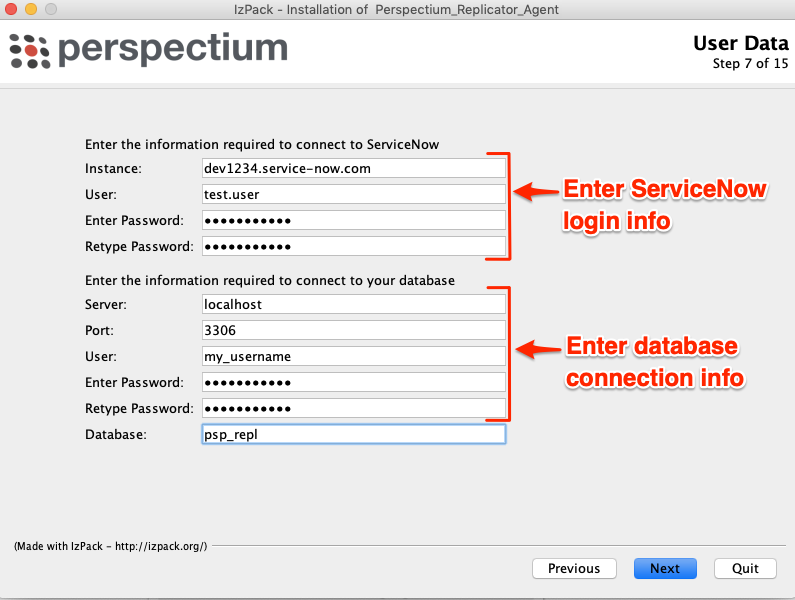795x600 pixels.
Task: Click the User Data step heading
Action: click(x=741, y=43)
